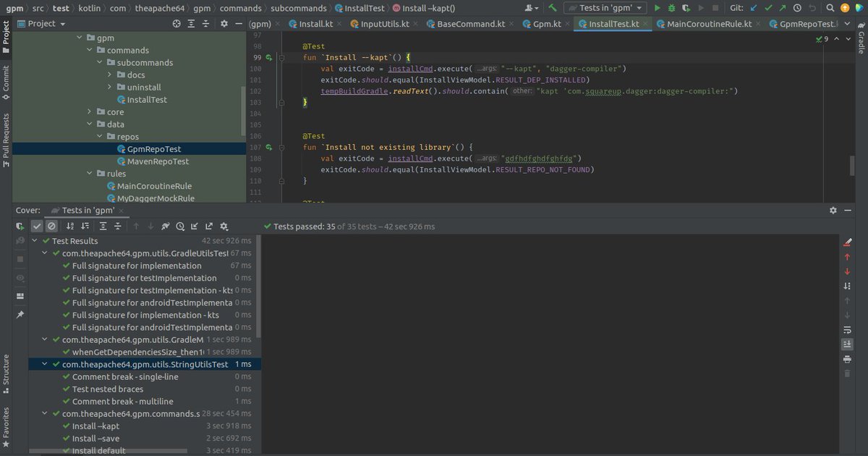Toggle Show Passed tests button
The height and width of the screenshot is (456, 868).
(x=37, y=227)
